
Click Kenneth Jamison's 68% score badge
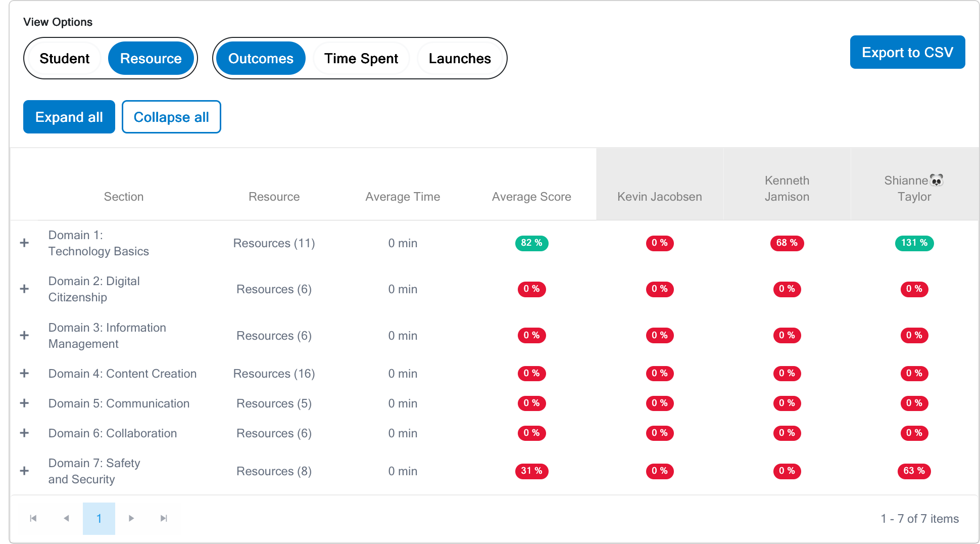[787, 243]
